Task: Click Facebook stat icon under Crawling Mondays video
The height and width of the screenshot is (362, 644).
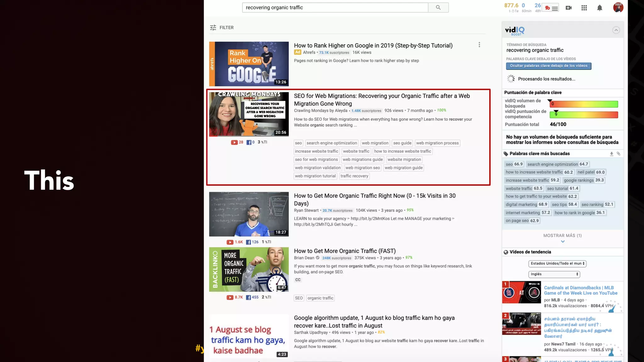Action: point(249,142)
